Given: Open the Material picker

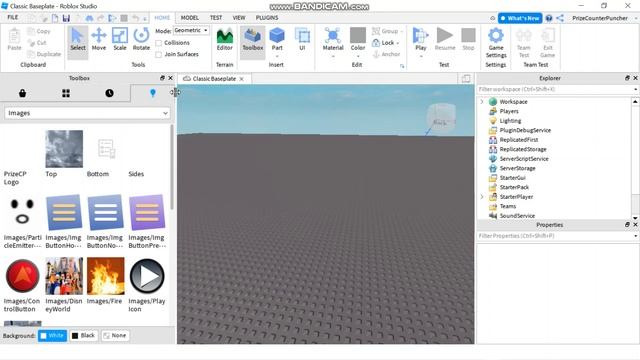Looking at the screenshot, I should click(333, 38).
